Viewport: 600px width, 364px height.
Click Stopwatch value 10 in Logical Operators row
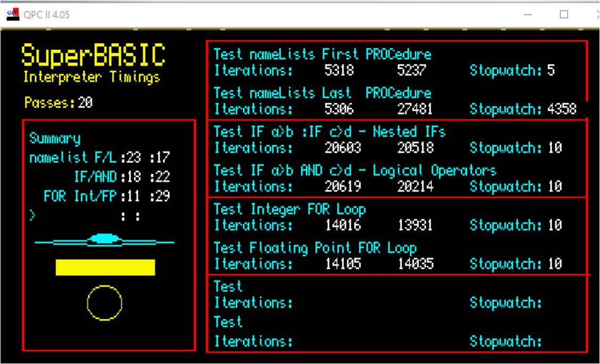(x=554, y=187)
